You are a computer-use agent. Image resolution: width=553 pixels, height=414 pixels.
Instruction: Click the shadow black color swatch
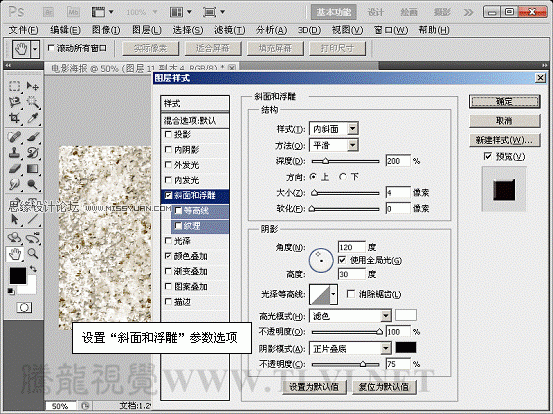tap(406, 348)
